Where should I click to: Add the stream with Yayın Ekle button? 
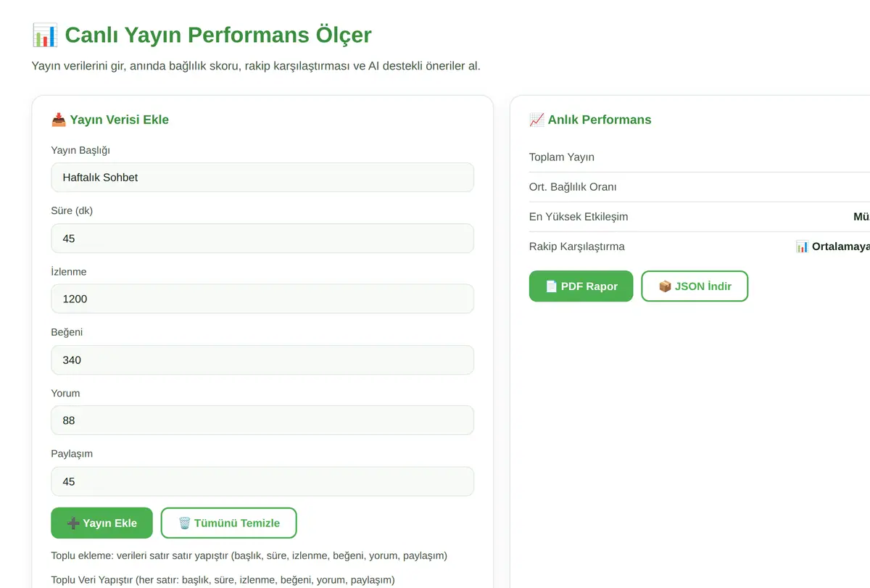click(101, 523)
